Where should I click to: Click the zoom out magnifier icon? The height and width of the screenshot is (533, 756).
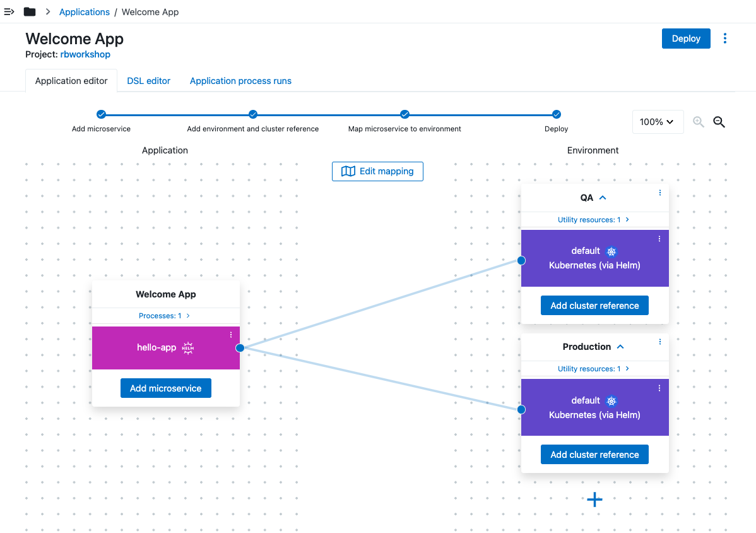click(x=719, y=122)
